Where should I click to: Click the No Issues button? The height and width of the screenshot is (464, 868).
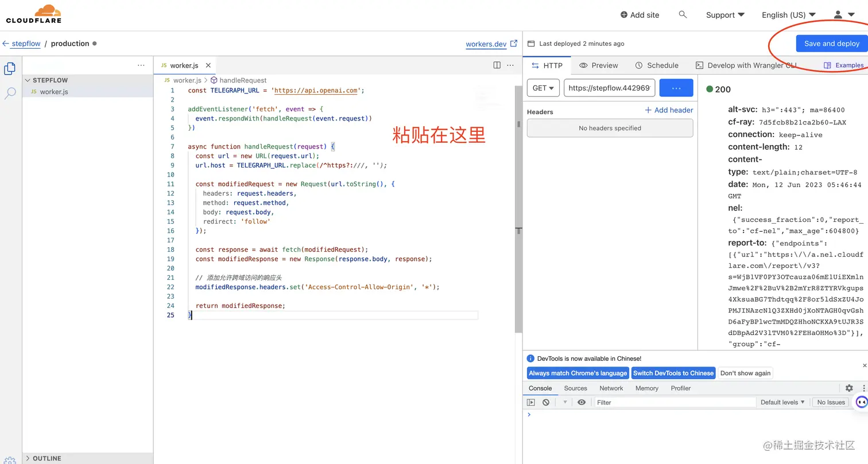tap(831, 402)
